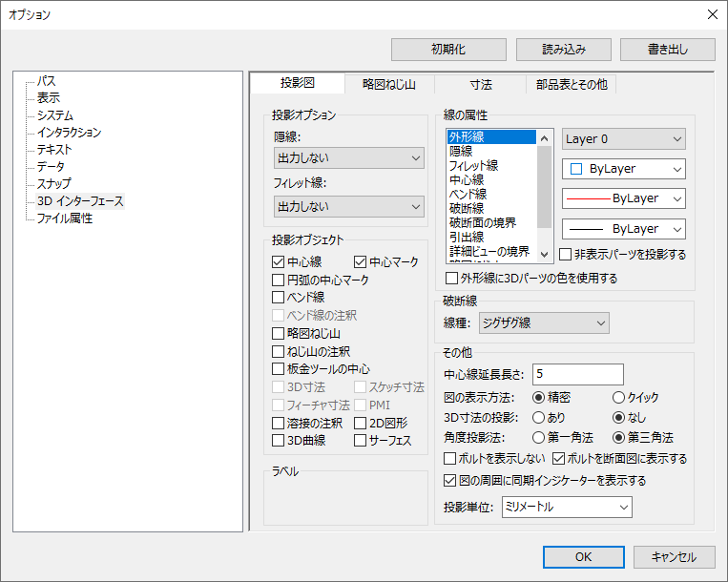Open the フィレット線 output dropdown

348,206
